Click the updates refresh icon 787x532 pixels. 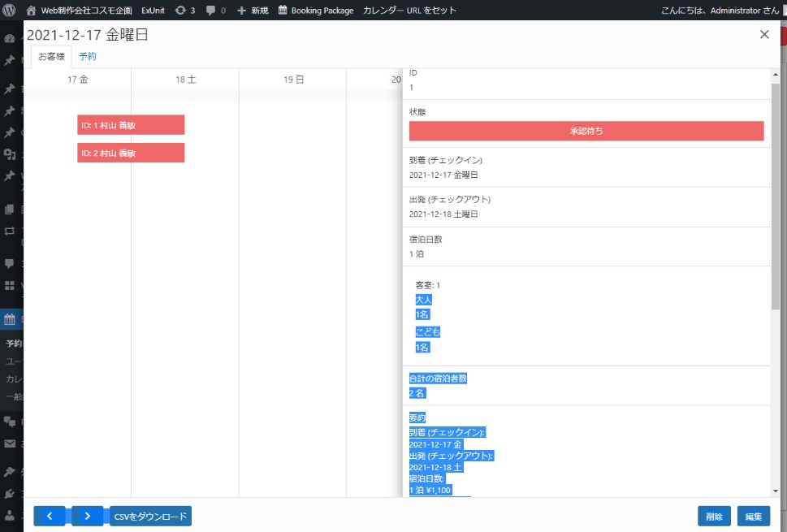point(180,11)
